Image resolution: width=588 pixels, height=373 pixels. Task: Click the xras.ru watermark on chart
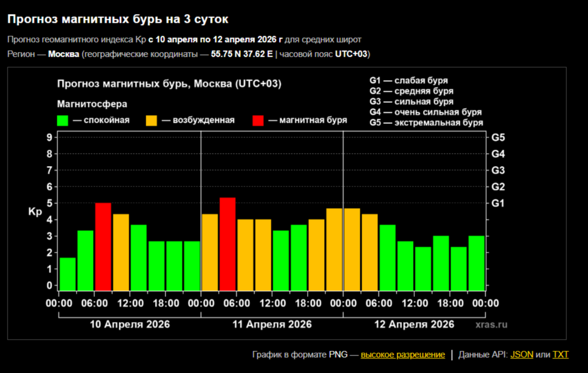491,324
